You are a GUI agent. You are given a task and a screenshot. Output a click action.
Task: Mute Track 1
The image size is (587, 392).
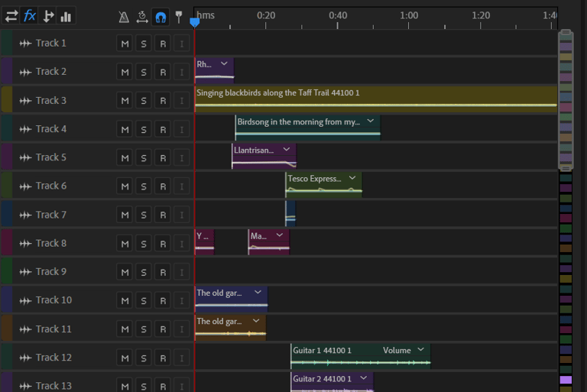tap(125, 44)
